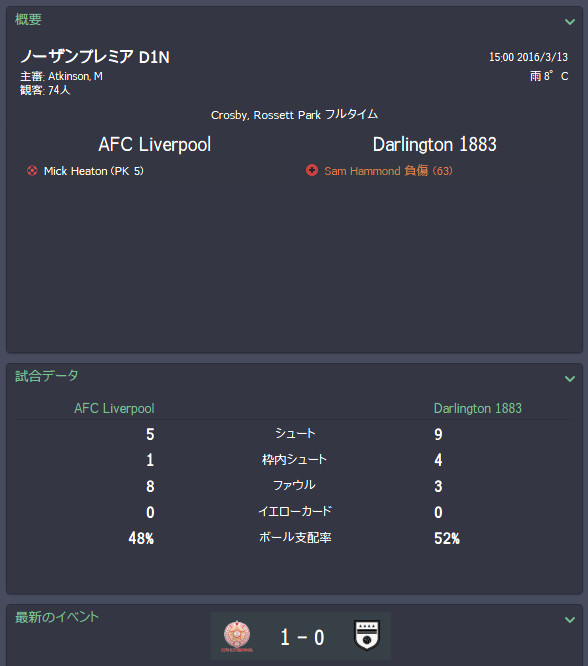Click the Crosby, Rossett Park stadium name
The width and height of the screenshot is (588, 666).
[266, 115]
